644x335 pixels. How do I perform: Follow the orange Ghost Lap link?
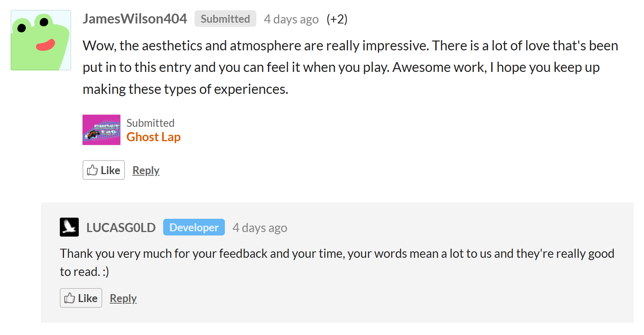[x=153, y=137]
